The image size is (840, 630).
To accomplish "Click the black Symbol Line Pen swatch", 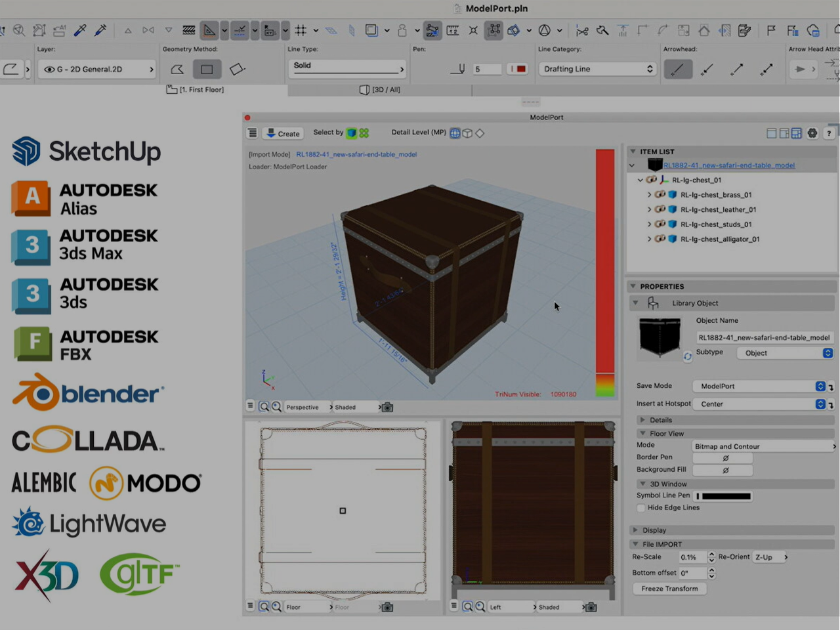I will [x=726, y=496].
